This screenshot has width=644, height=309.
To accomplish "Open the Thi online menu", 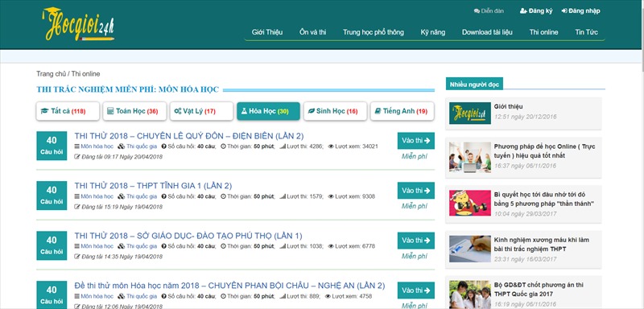I will (543, 32).
